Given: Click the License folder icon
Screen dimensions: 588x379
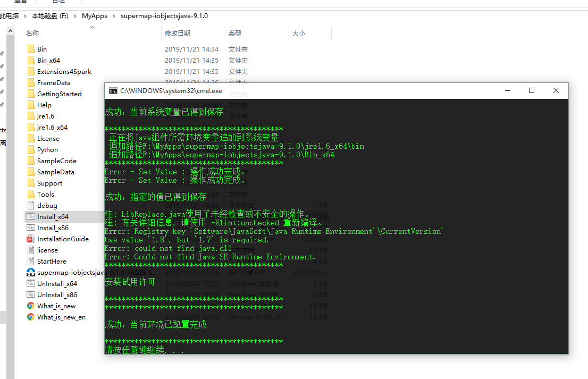Looking at the screenshot, I should 31,138.
